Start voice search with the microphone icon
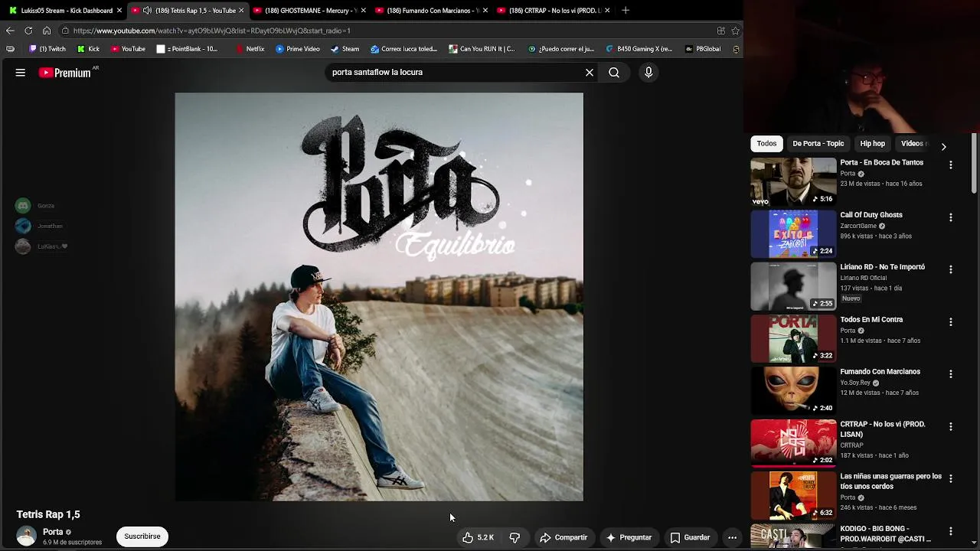980x551 pixels. click(x=648, y=73)
